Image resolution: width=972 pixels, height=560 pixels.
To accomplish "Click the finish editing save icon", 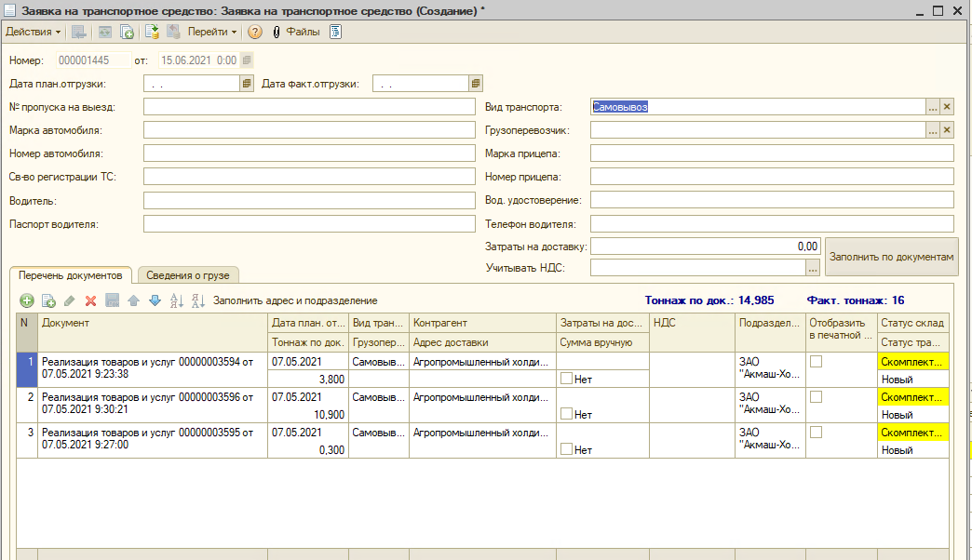I will [x=113, y=301].
